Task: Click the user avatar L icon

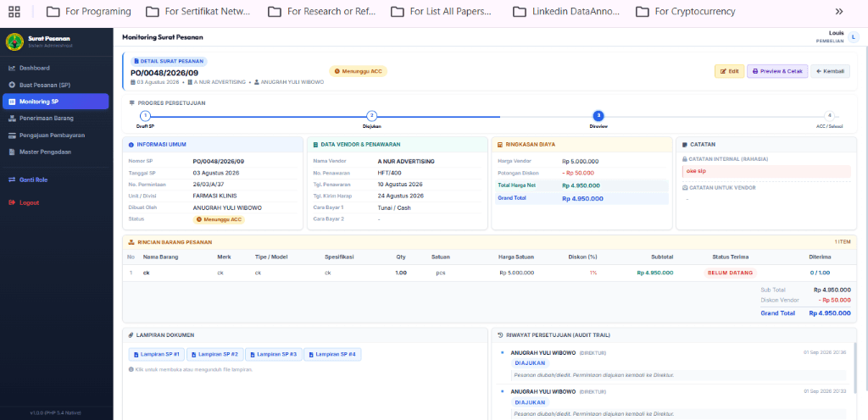Action: click(x=853, y=37)
